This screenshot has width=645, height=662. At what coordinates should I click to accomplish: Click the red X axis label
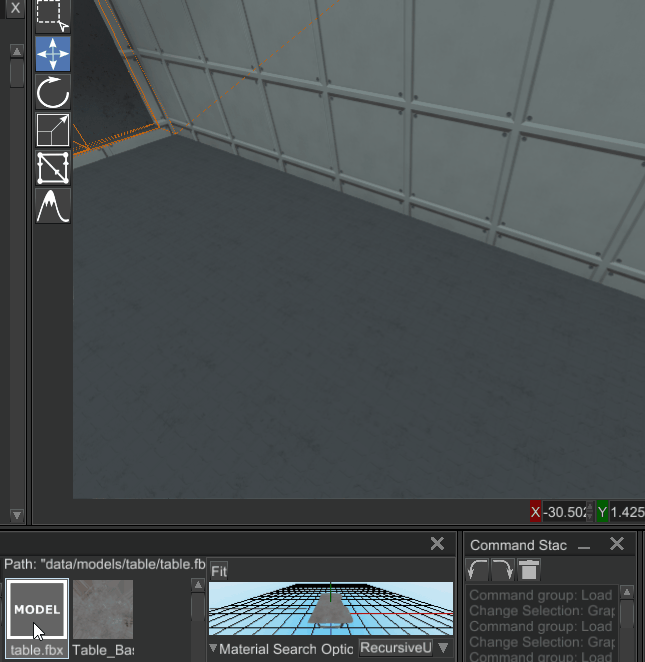click(x=535, y=512)
